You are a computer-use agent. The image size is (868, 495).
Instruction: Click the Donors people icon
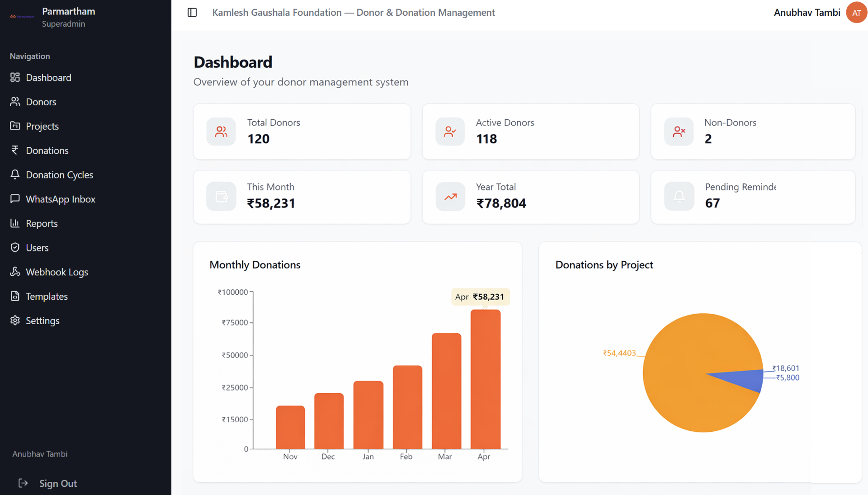pos(15,102)
